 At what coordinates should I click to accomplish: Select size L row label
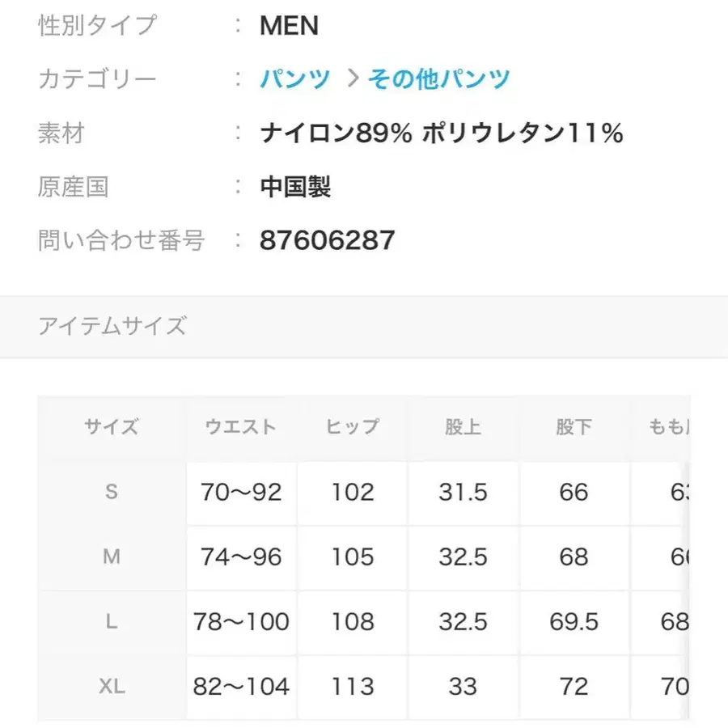111,622
